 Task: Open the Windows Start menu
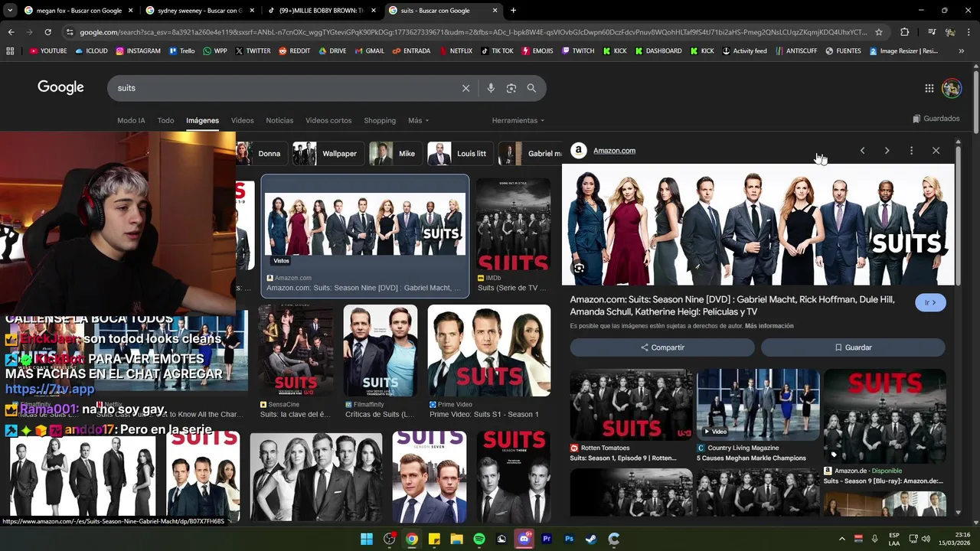(x=367, y=539)
